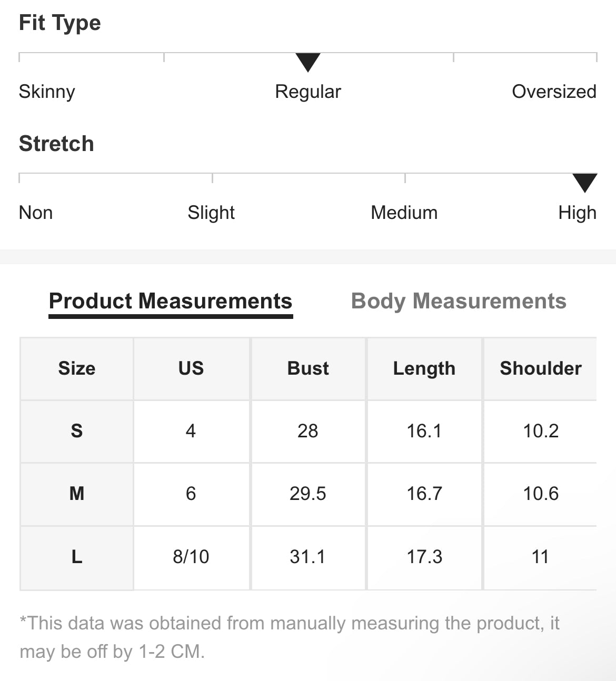This screenshot has width=616, height=681.
Task: Select the size S row header
Action: (77, 431)
